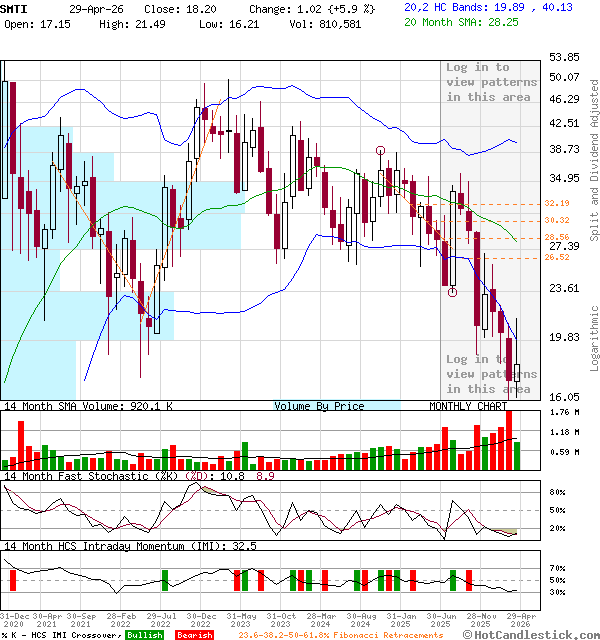The width and height of the screenshot is (600, 640).
Task: Click the 20,2 HC Bands indicator label
Action: point(444,7)
